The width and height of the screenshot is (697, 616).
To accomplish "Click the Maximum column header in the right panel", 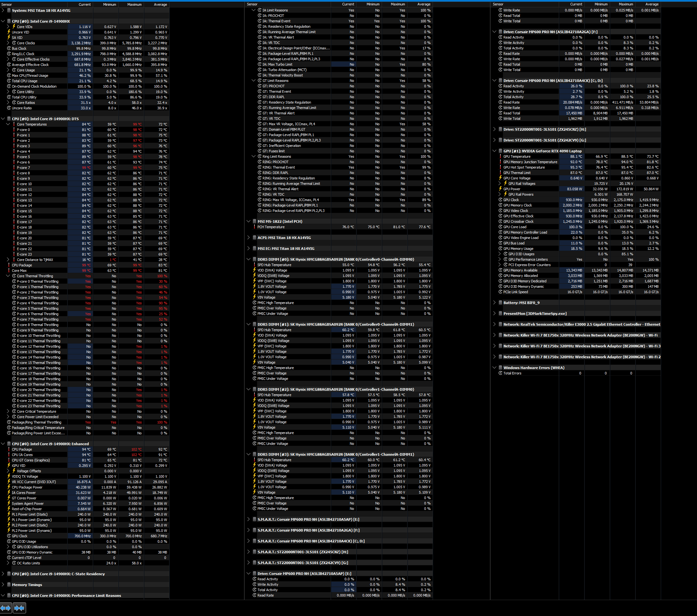I will (622, 4).
